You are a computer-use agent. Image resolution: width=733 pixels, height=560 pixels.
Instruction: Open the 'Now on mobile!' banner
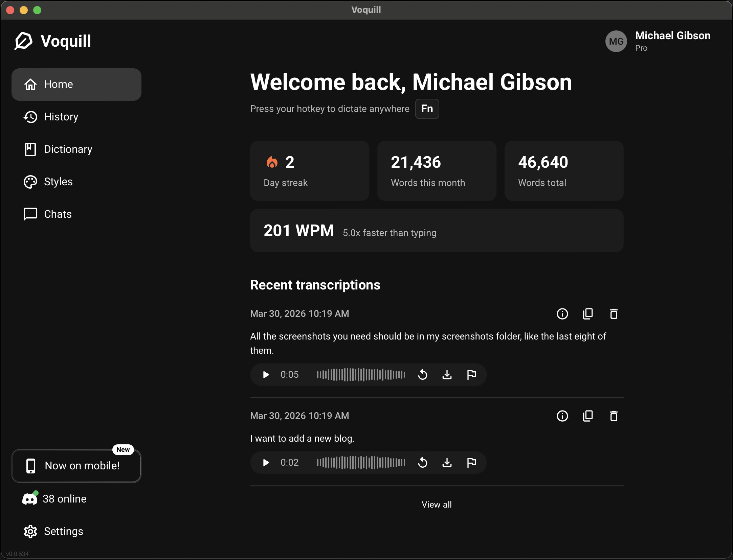[76, 466]
